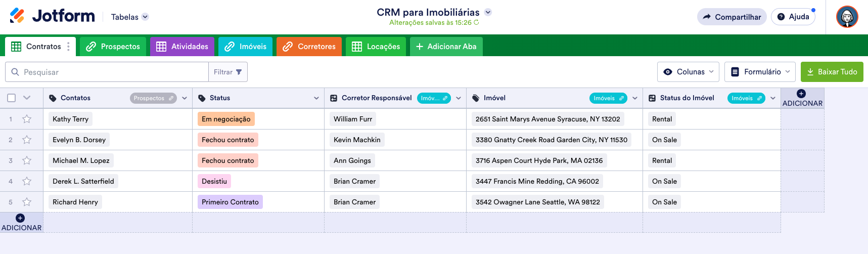The width and height of the screenshot is (868, 254).
Task: Click Adicionar Aba to add tab
Action: click(446, 47)
